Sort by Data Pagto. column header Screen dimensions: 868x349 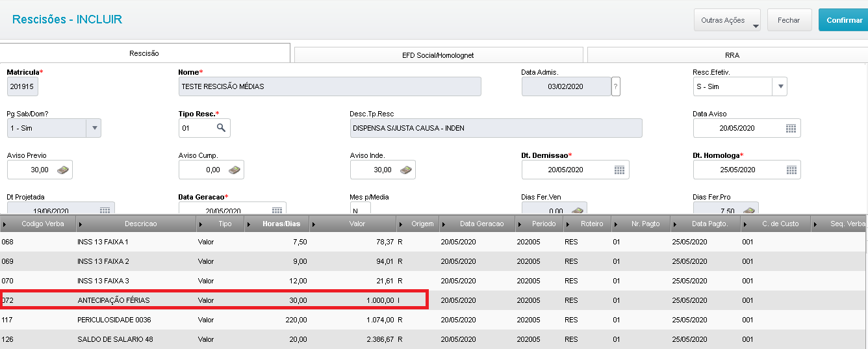point(706,224)
